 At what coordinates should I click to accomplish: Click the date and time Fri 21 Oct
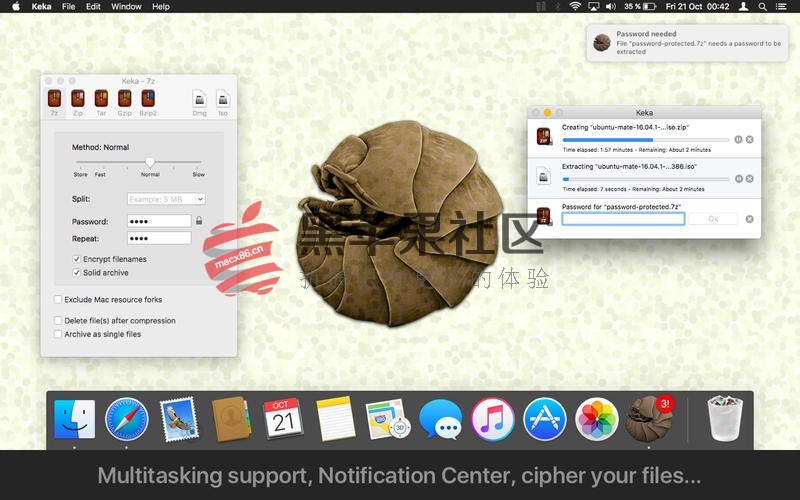[697, 7]
